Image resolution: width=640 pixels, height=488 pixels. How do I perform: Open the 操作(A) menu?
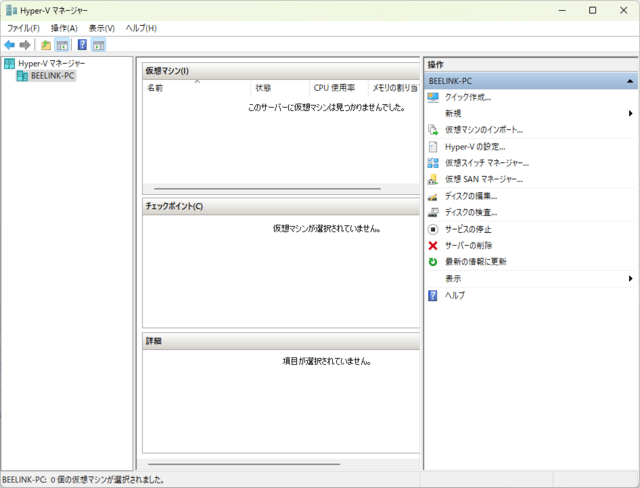[x=64, y=28]
